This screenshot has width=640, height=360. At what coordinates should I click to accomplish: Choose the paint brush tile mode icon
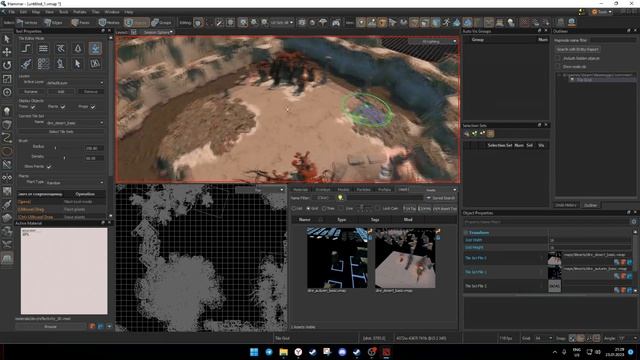tap(26, 64)
